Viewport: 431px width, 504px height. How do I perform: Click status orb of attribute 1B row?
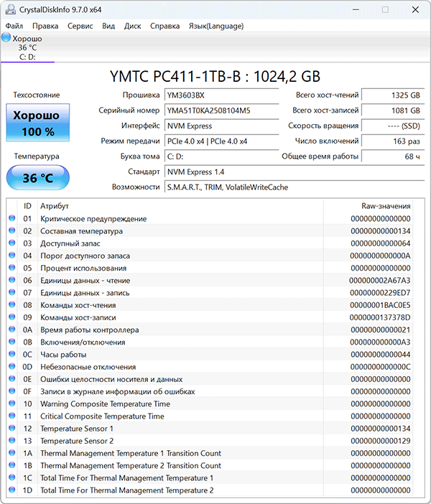(12, 465)
